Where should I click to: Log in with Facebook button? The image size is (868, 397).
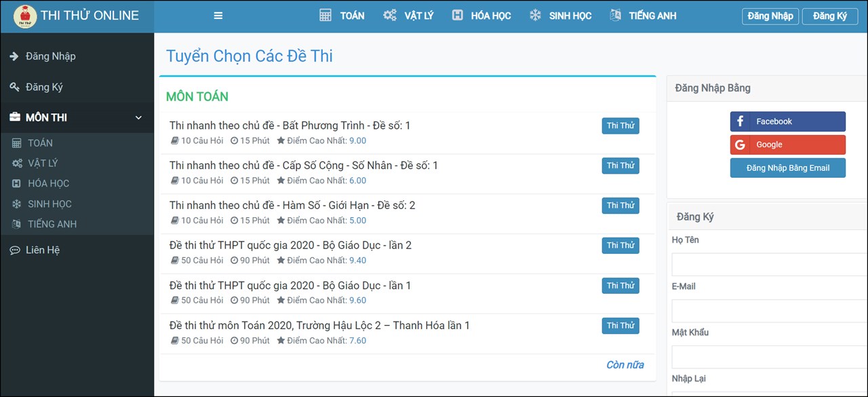point(787,121)
